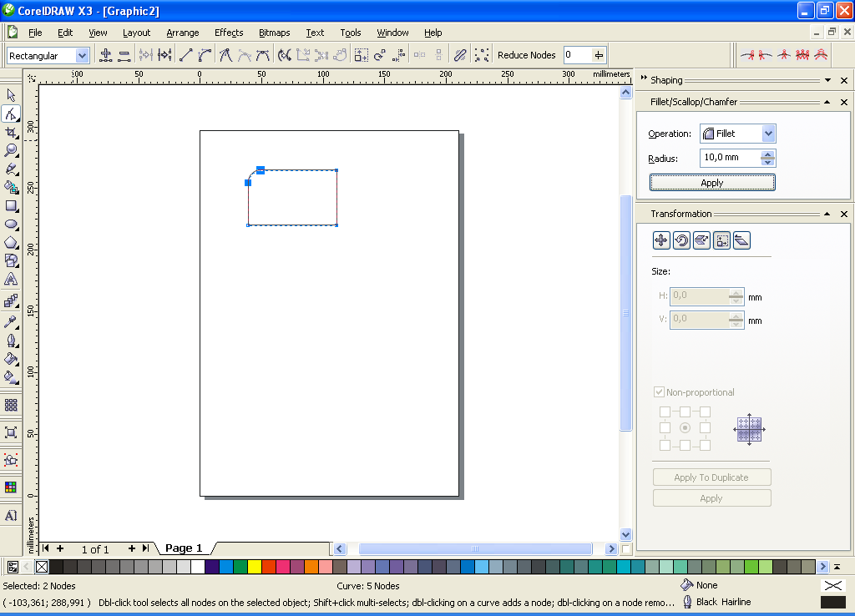The image size is (855, 616).
Task: Adjust the Radius value spinner
Action: point(768,158)
